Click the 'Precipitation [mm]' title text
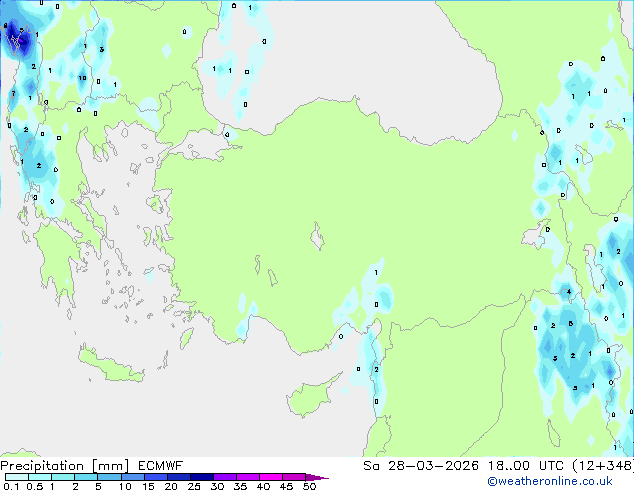This screenshot has width=634, height=490. [x=65, y=466]
